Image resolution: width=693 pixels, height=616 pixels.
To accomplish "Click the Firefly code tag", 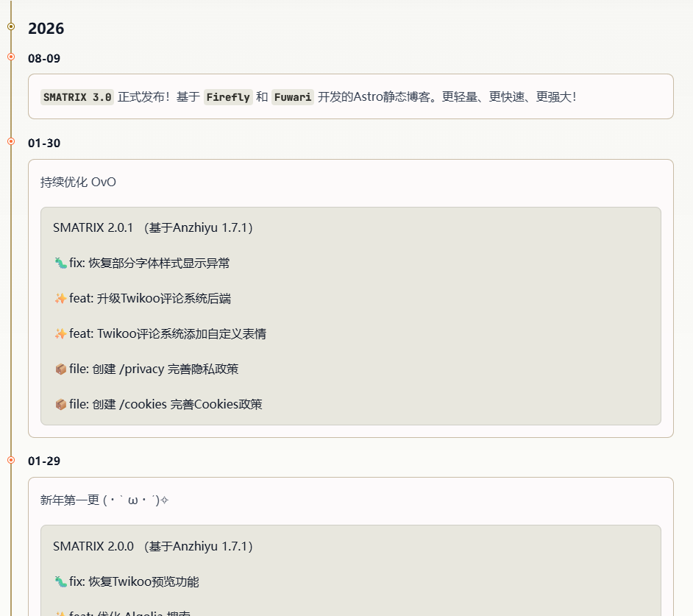I will point(228,97).
